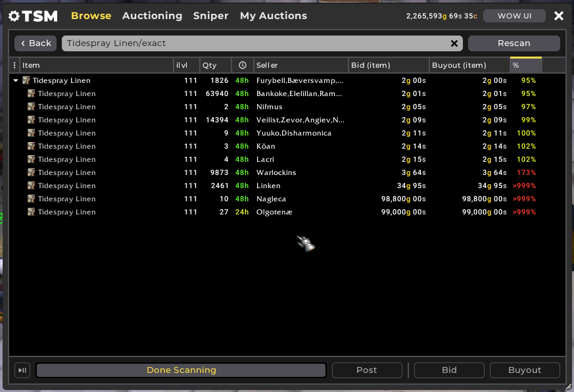Click quantity 9873 cell

[x=219, y=172]
